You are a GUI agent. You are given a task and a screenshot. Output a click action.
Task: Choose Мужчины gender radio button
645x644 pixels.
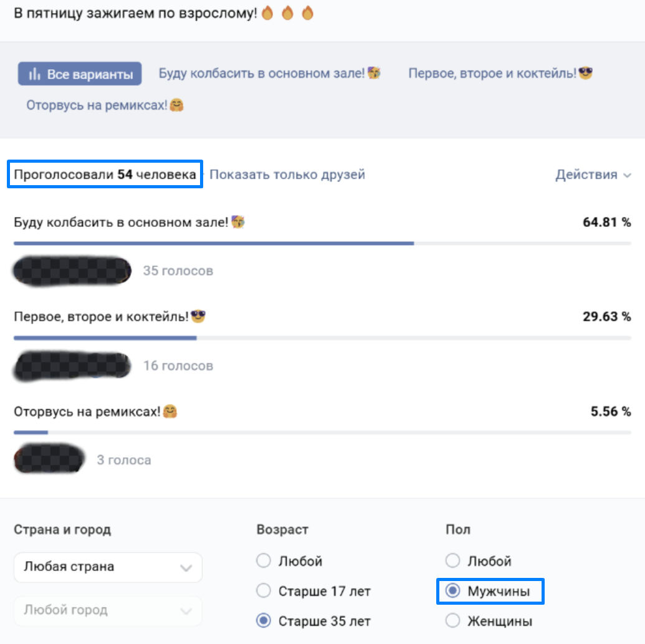pyautogui.click(x=453, y=591)
